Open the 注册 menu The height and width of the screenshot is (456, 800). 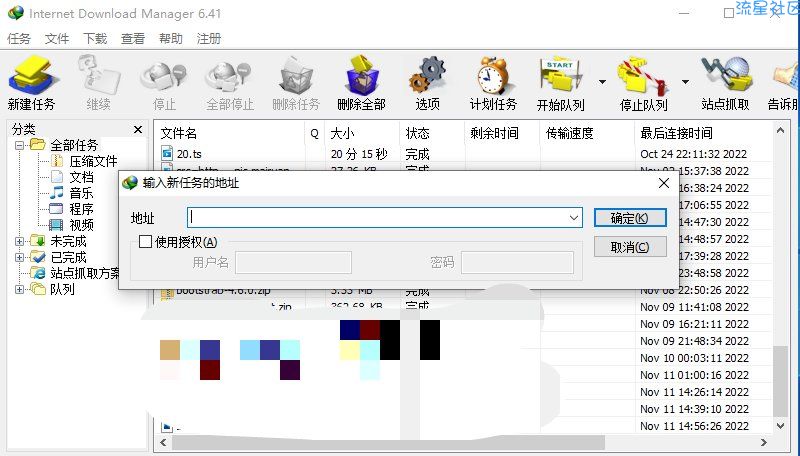[x=209, y=39]
